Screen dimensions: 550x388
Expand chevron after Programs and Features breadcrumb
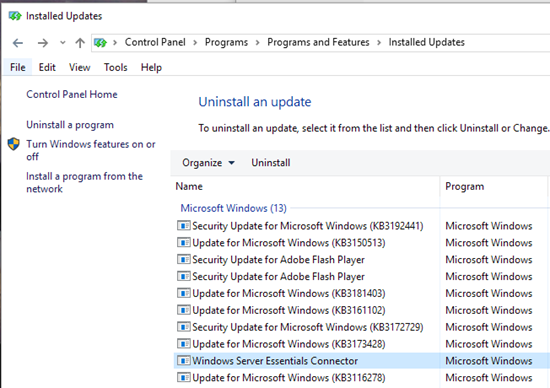pos(379,43)
